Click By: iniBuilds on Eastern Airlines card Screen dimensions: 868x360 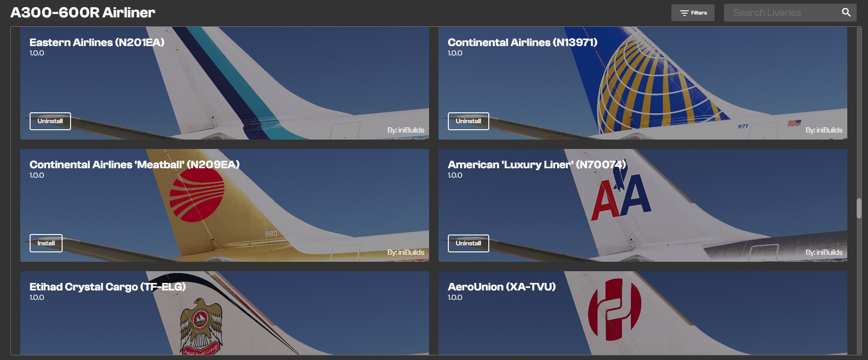pos(406,130)
